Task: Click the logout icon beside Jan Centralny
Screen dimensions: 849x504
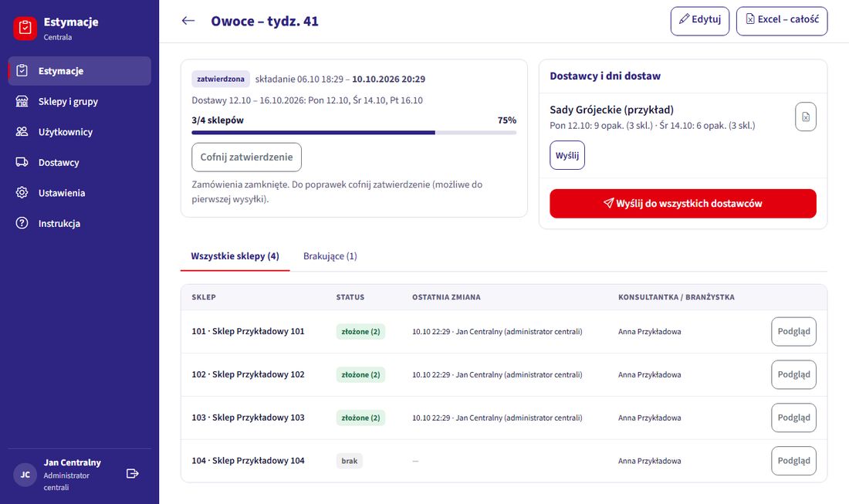Action: click(133, 474)
